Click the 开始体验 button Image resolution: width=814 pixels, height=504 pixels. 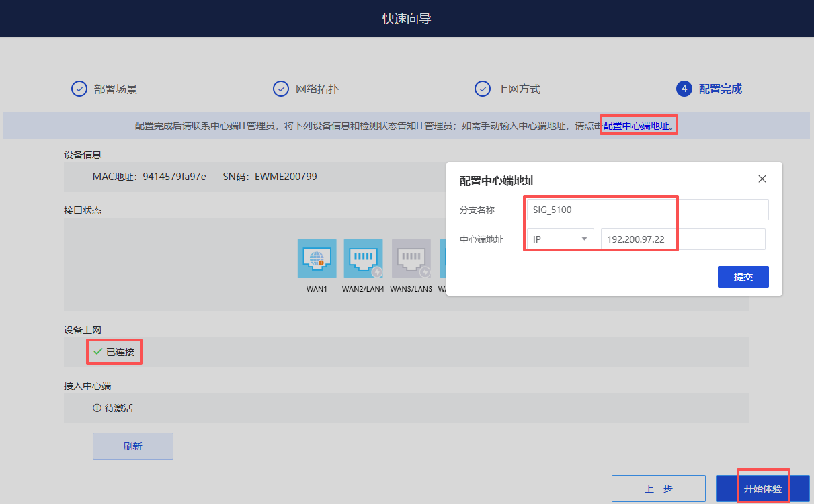point(762,489)
